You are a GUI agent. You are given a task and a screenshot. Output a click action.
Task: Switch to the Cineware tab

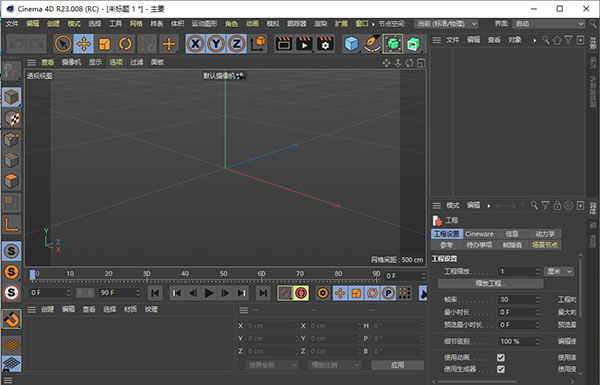point(479,234)
